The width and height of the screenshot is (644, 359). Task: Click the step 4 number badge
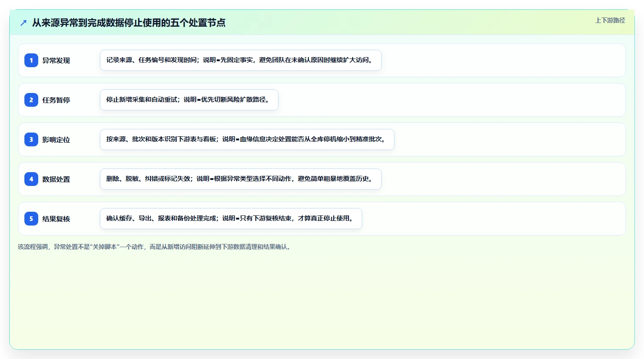click(31, 179)
